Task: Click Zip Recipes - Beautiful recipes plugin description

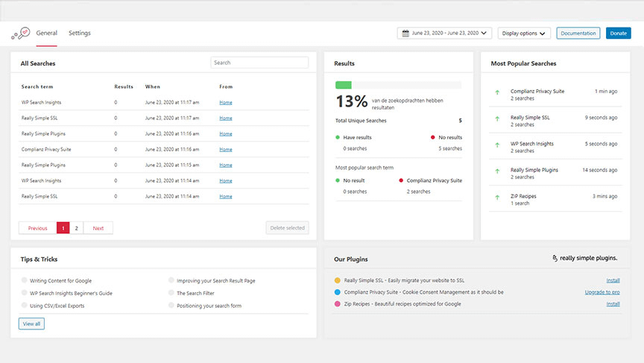Action: click(x=402, y=304)
